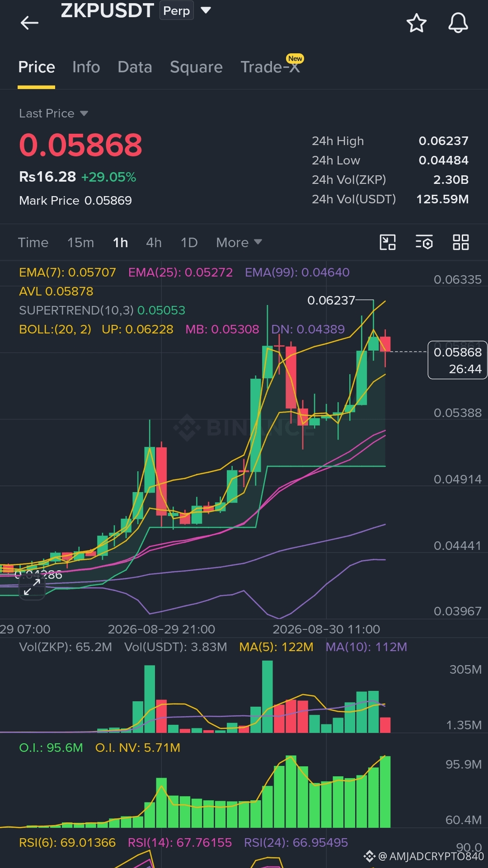Select the 1h chart interval
The height and width of the screenshot is (868, 488).
(x=120, y=243)
